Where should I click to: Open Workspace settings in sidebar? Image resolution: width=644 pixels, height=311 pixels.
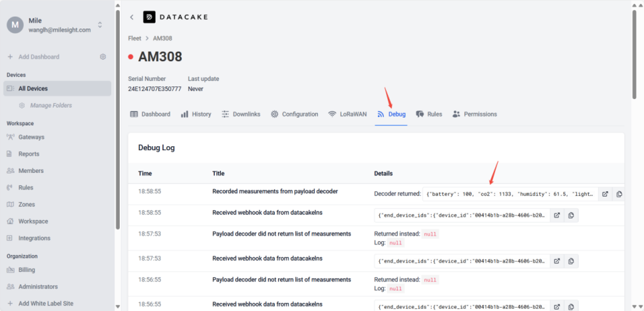33,221
